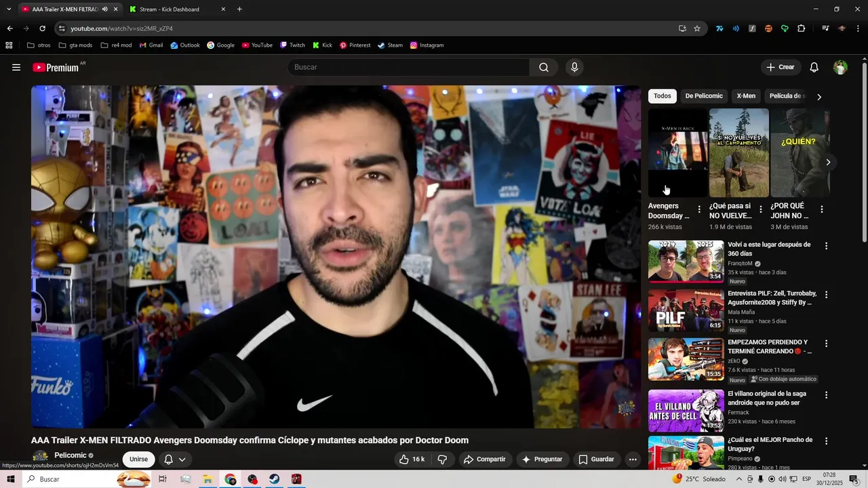The image size is (868, 488).
Task: Show hidden system tray icons chevron
Action: [739, 479]
